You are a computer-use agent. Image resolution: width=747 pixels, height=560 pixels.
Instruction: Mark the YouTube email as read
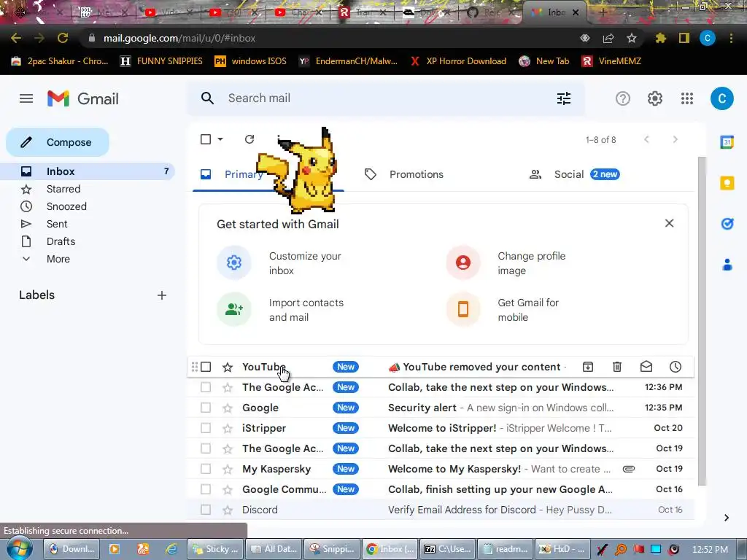(646, 367)
